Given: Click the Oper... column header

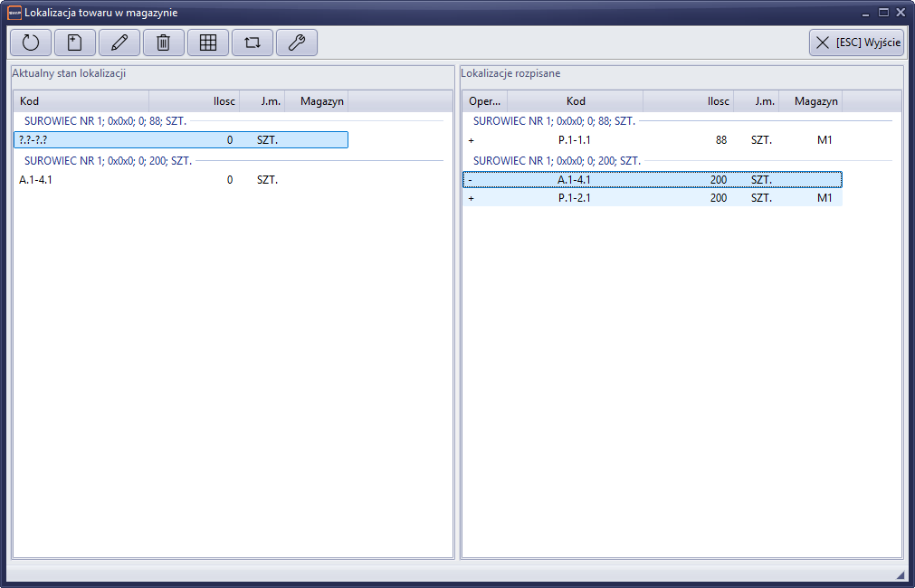Looking at the screenshot, I should point(485,101).
